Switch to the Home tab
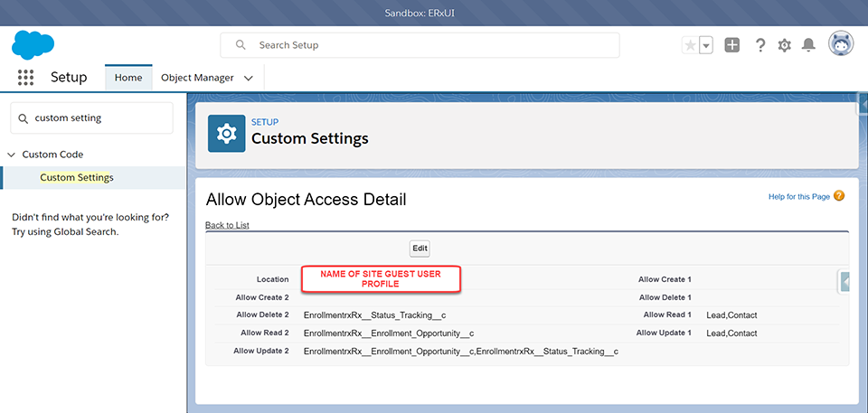Viewport: 868px width, 413px height. coord(128,78)
